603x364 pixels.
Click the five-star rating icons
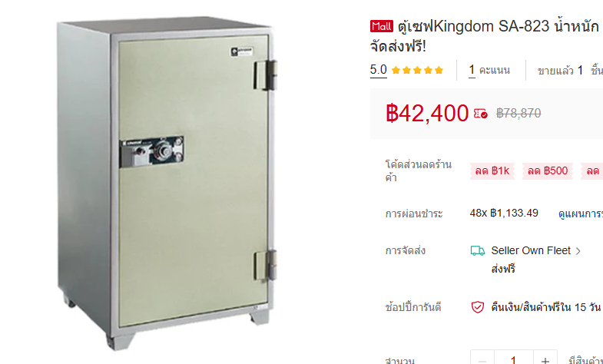[x=417, y=70]
